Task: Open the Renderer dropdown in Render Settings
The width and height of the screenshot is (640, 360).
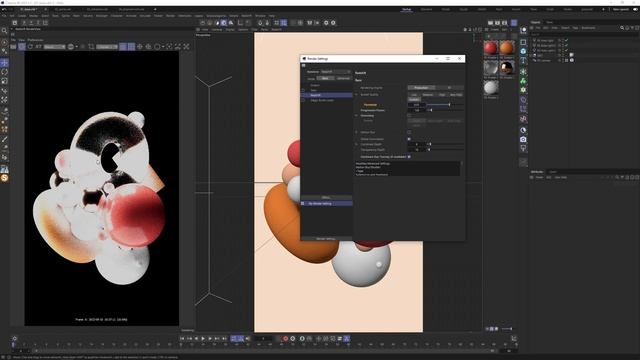Action: click(336, 72)
